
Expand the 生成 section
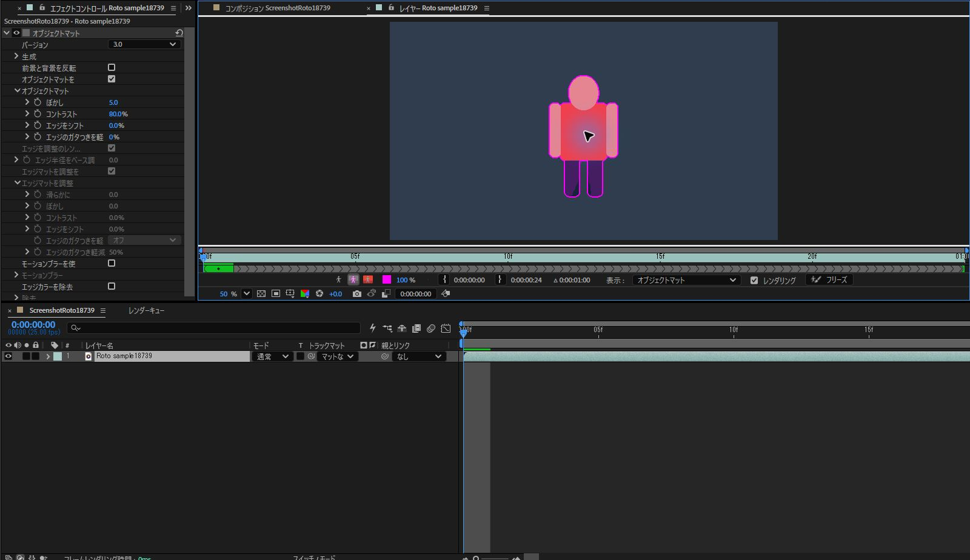pyautogui.click(x=16, y=56)
